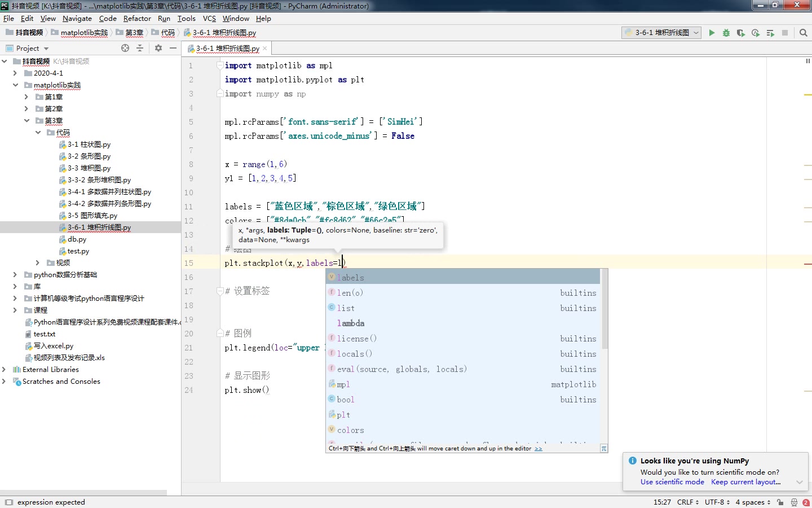Start debugging with the bug icon
Image resolution: width=812 pixels, height=508 pixels.
tap(726, 33)
